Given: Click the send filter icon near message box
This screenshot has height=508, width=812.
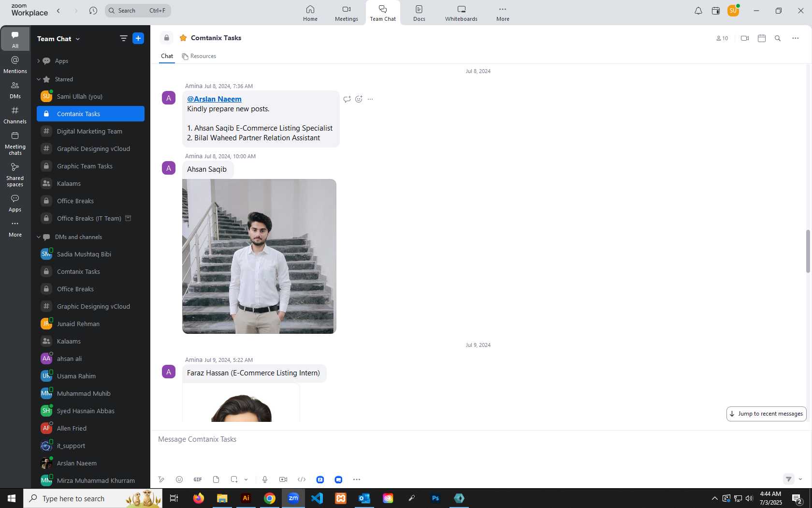Looking at the screenshot, I should point(788,479).
